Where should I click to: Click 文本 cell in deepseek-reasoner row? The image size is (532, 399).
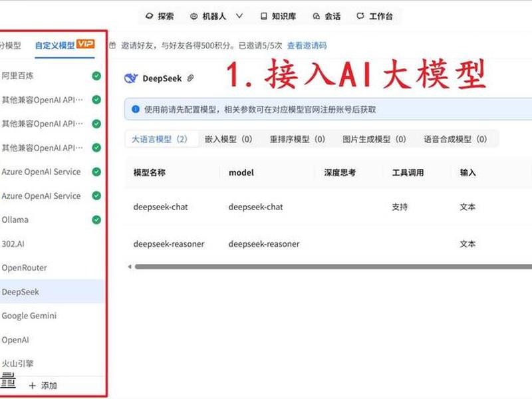tap(467, 244)
